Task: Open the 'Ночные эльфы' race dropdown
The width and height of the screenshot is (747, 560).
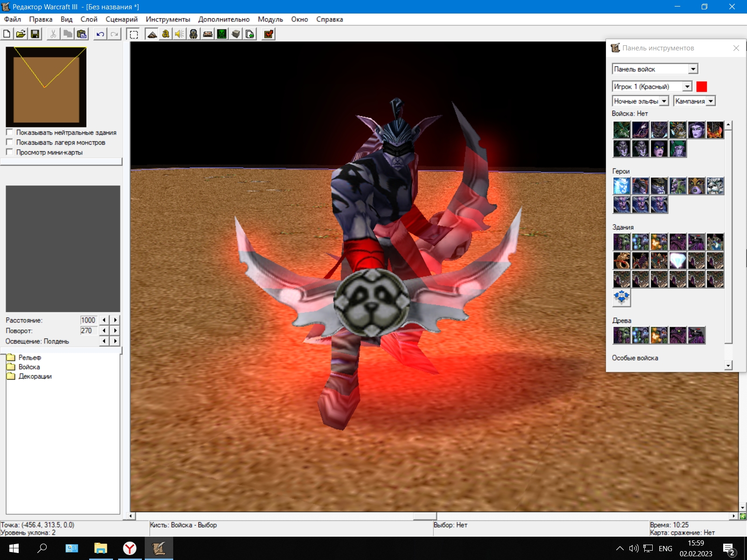Action: click(664, 101)
